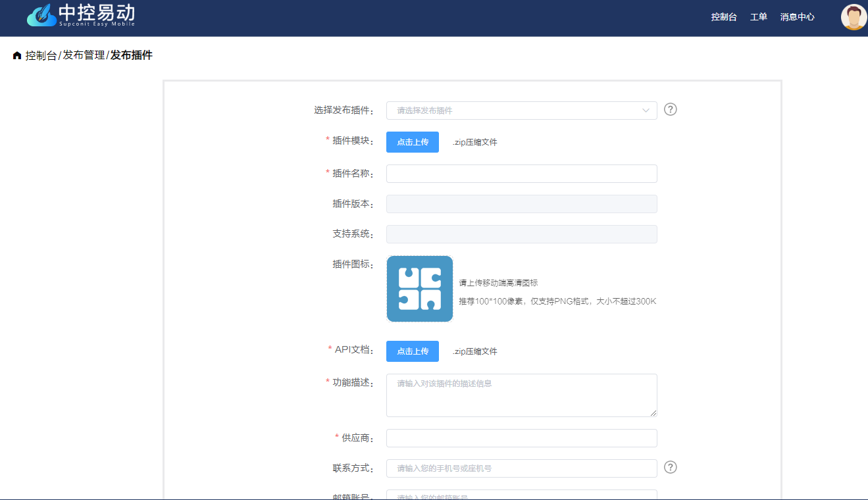Screen dimensions: 868x500
Task: Click the 插件版本 field
Action: 521,204
